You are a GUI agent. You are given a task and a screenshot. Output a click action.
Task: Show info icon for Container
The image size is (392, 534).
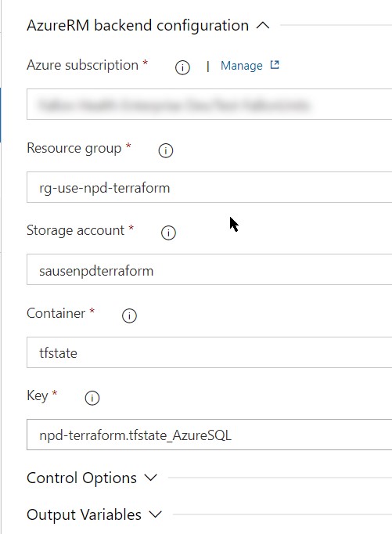(129, 316)
